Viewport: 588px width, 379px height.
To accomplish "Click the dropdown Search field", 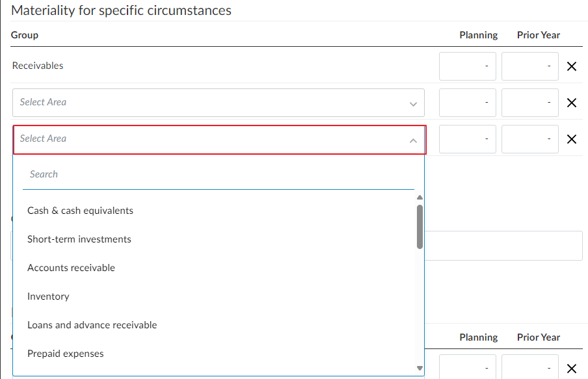I will tap(218, 175).
